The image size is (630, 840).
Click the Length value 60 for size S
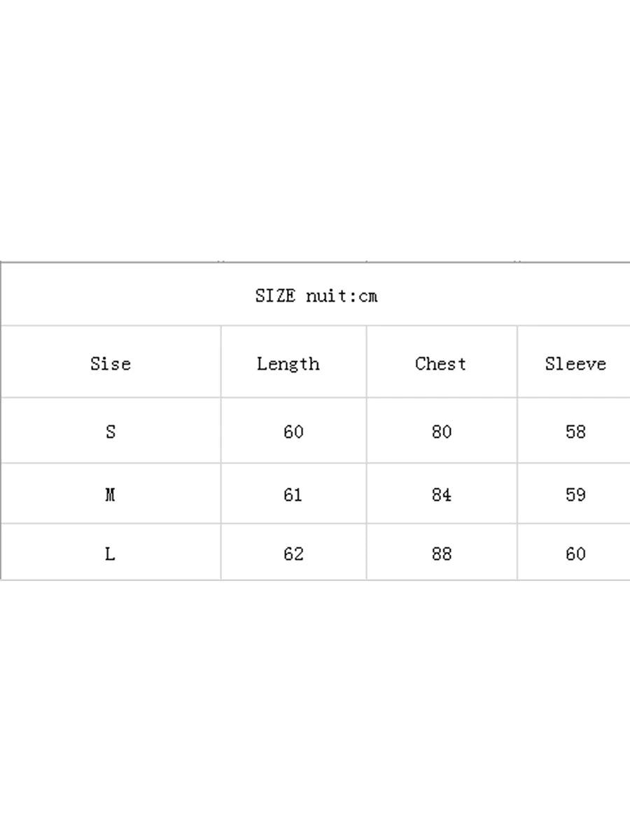pos(293,432)
